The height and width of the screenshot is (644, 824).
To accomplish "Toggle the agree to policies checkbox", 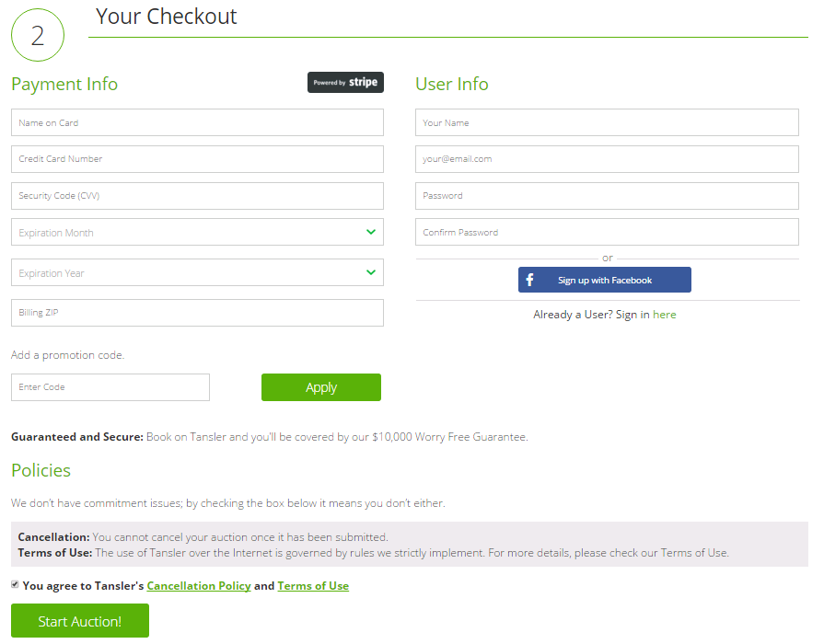I will (15, 584).
